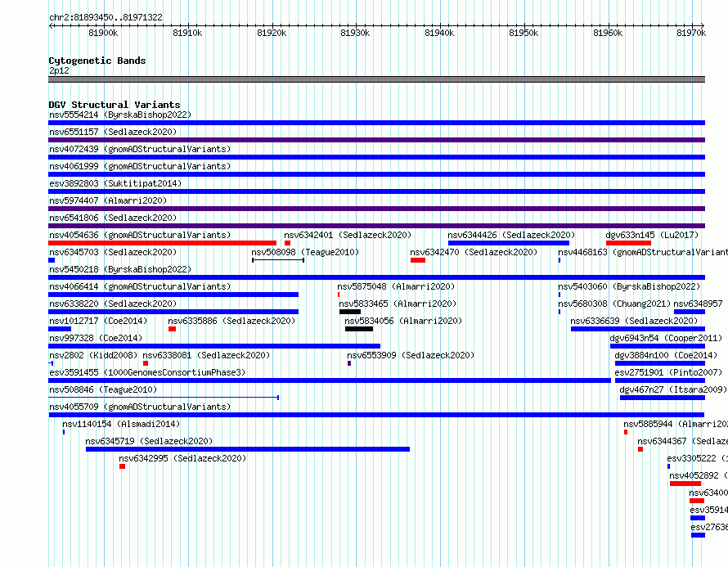Select the gray 2p12 cytogenetic band
The height and width of the screenshot is (567, 728).
(x=376, y=79)
